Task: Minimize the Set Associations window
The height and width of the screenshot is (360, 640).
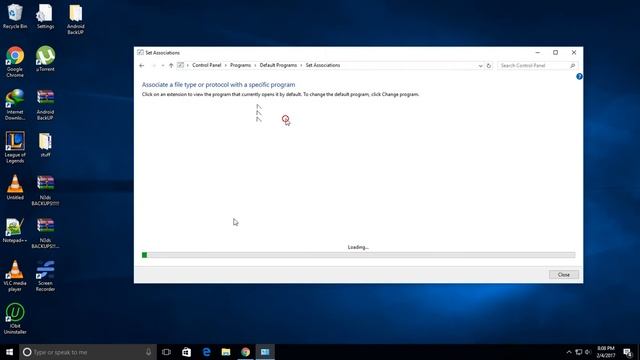Action: (x=538, y=53)
